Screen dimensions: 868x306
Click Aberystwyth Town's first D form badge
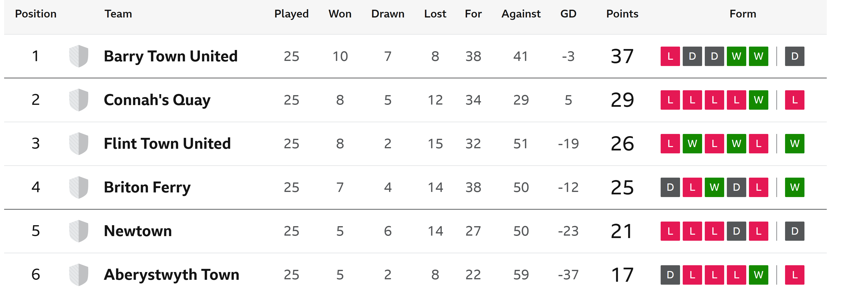click(670, 275)
